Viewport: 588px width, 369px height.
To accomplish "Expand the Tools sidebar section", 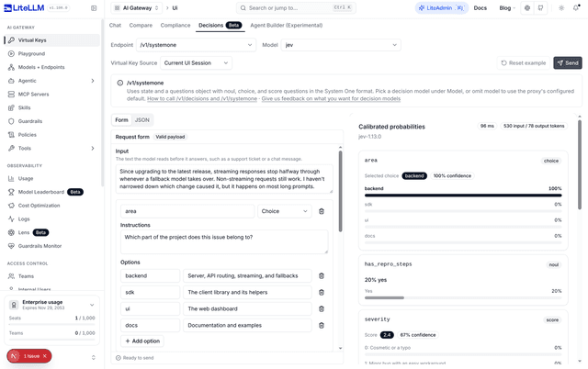I will (93, 148).
